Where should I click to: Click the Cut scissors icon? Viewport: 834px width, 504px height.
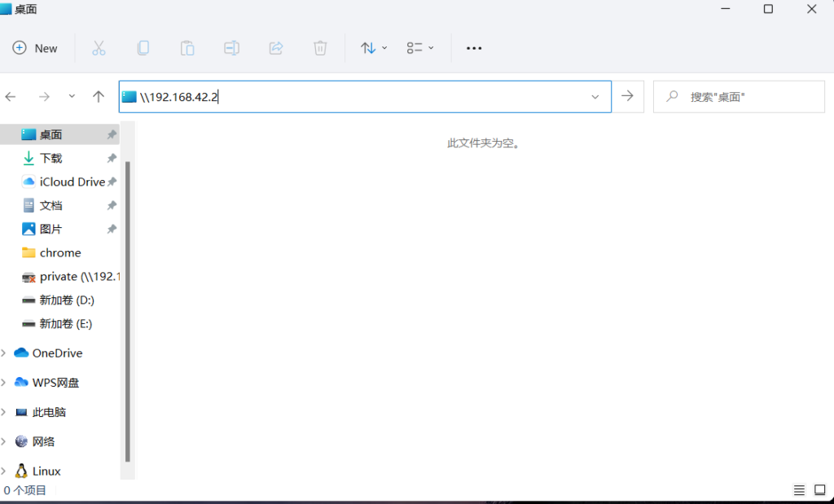pos(99,48)
